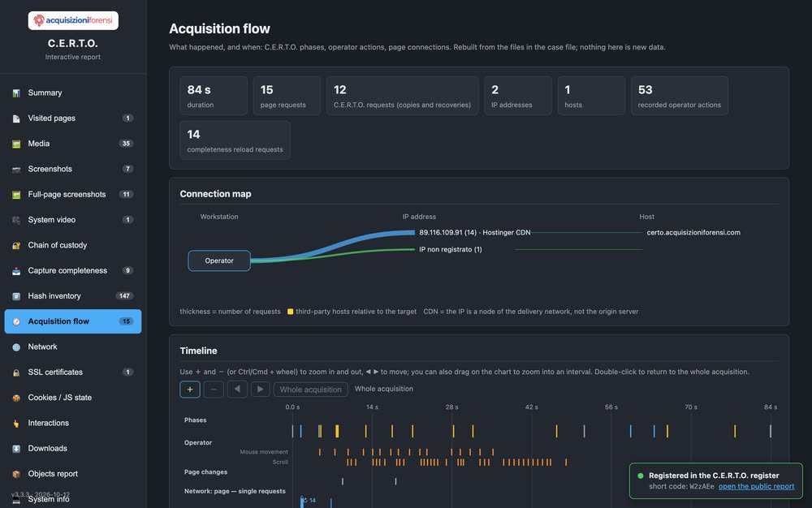The image size is (812, 508).
Task: Click the Network globe icon
Action: tap(16, 347)
